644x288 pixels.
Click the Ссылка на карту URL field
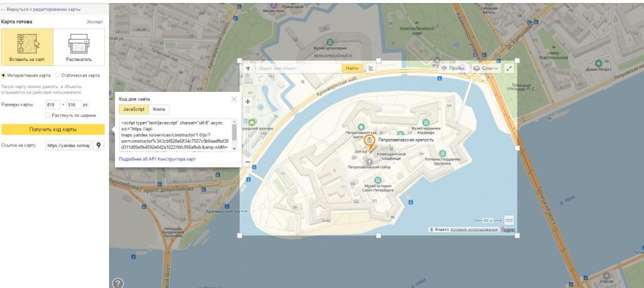[x=68, y=145]
